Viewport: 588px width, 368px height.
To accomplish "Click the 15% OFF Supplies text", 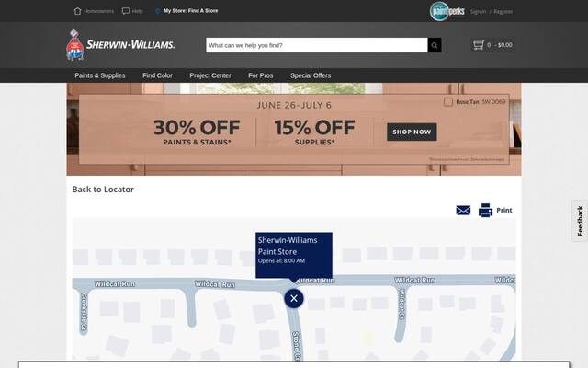I will pos(314,132).
